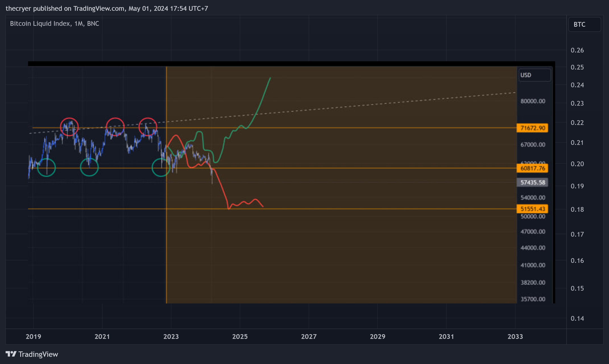The image size is (609, 364).
Task: Click the 38200.00 price axis value
Action: tap(533, 283)
